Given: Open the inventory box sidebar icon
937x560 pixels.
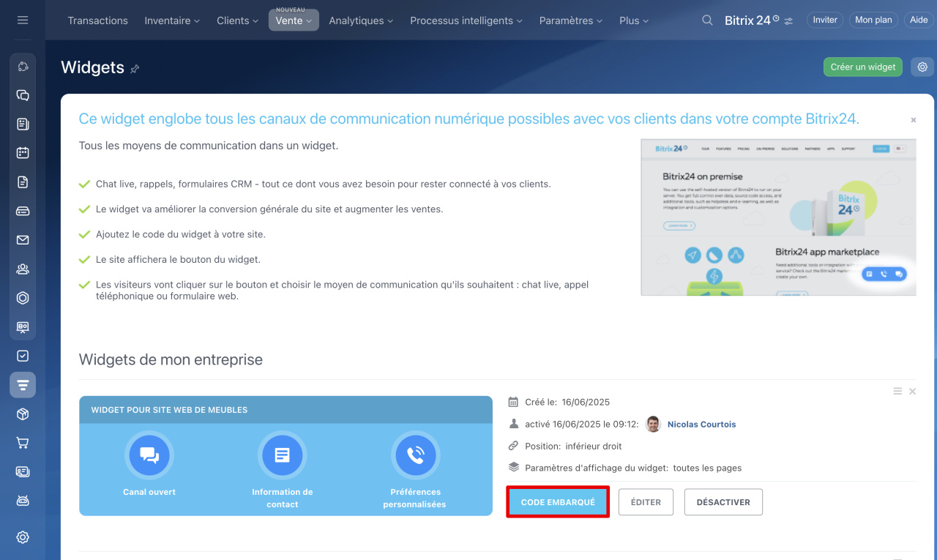Looking at the screenshot, I should click(23, 414).
